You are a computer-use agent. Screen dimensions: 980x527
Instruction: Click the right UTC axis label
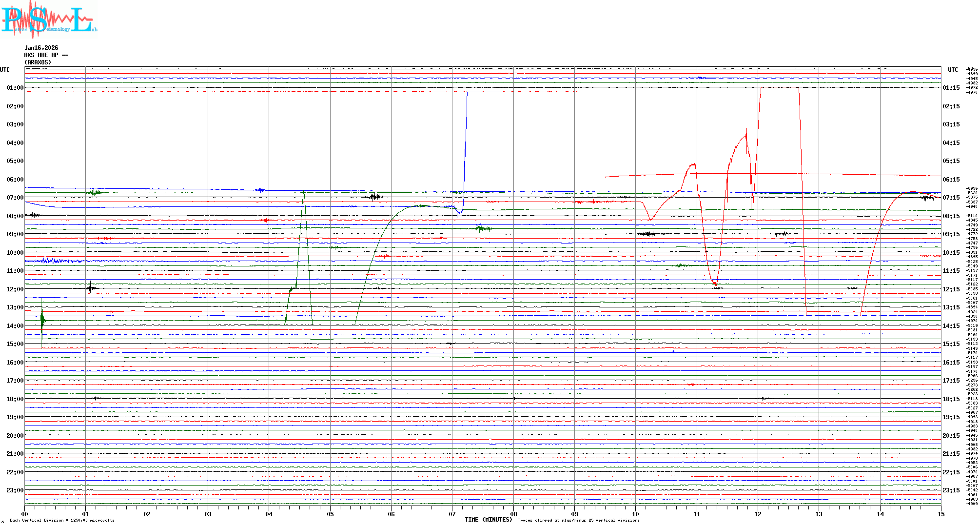953,70
